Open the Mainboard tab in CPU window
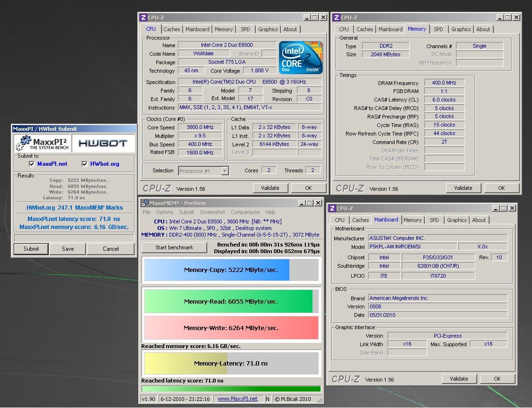The width and height of the screenshot is (532, 408). pos(197,29)
